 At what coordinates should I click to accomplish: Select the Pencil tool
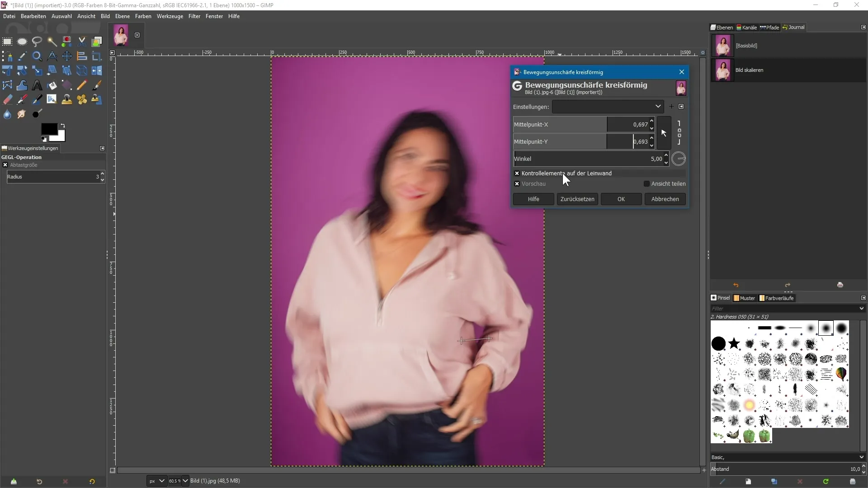(82, 85)
